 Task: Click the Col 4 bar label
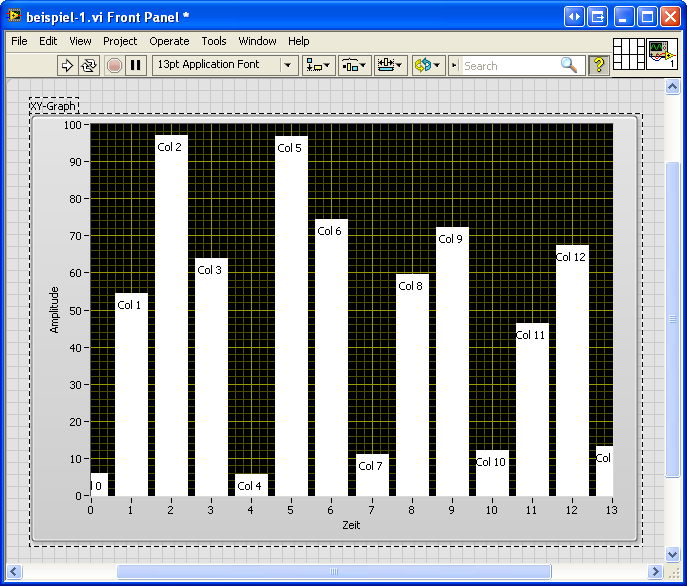[249, 486]
